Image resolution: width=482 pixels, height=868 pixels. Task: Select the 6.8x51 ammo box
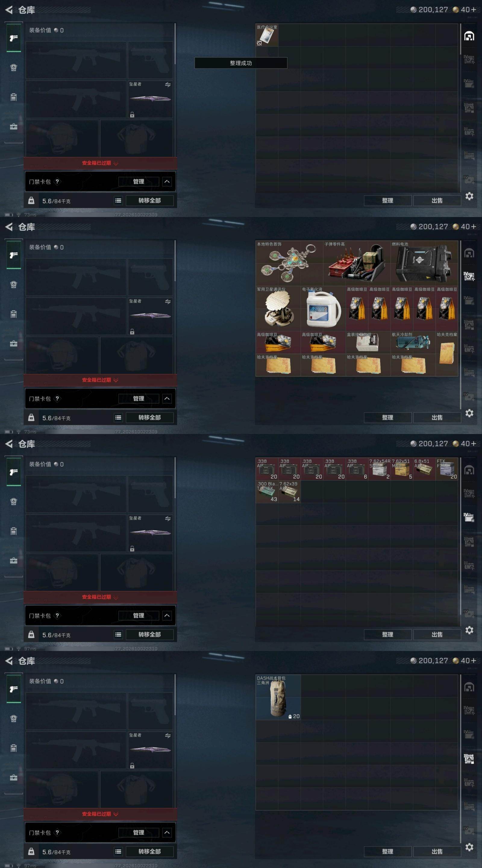pos(424,469)
